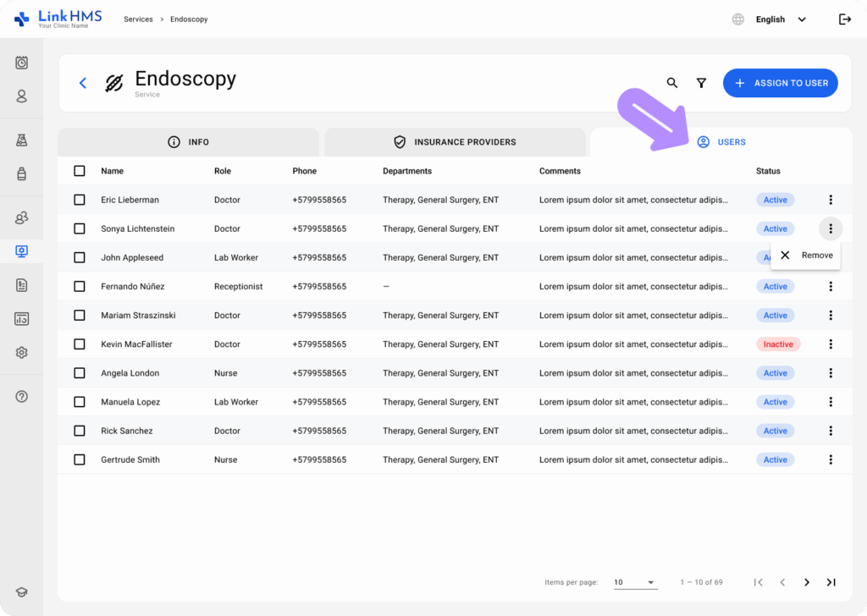Image resolution: width=867 pixels, height=616 pixels.
Task: Open search in the Endoscopy service panel
Action: [x=671, y=83]
